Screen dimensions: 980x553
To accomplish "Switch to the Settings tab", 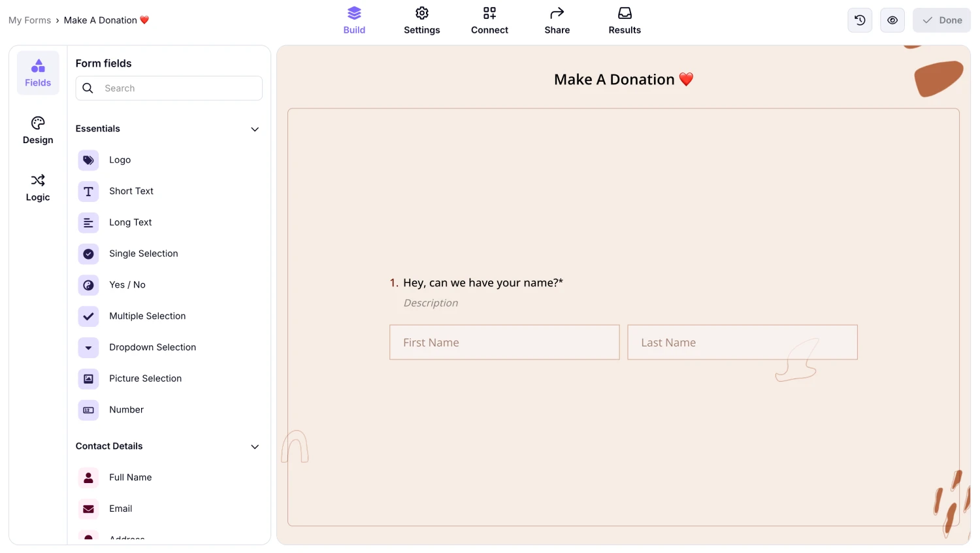I will click(421, 20).
